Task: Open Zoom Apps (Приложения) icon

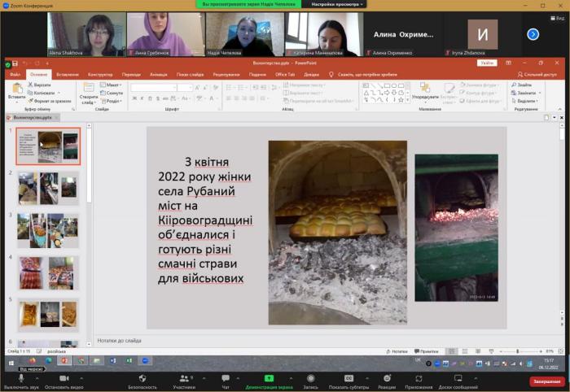Action: tap(418, 379)
